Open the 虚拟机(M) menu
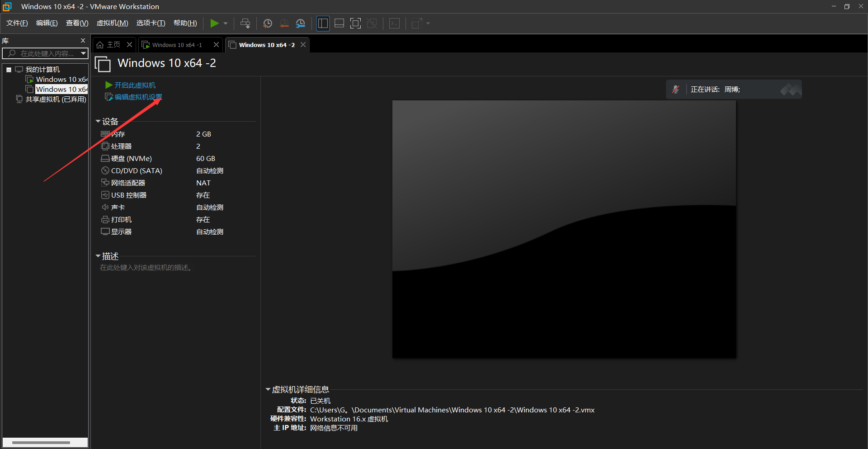This screenshot has width=868, height=449. pyautogui.click(x=113, y=23)
